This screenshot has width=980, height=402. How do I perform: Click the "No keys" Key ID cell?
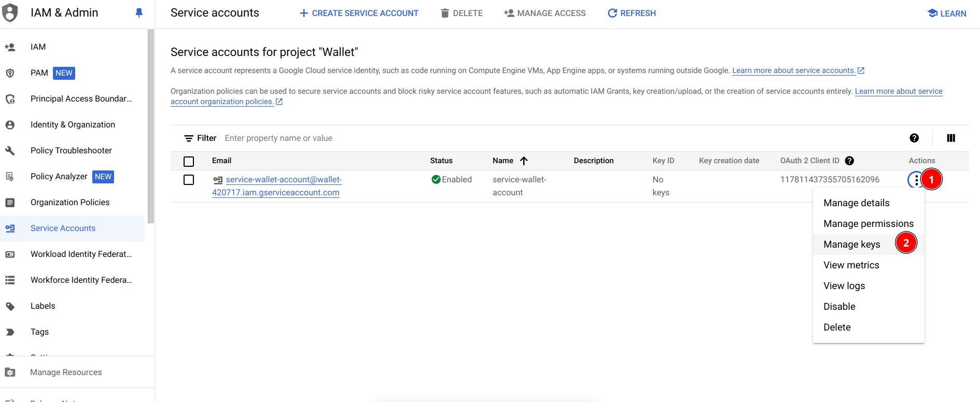[661, 186]
